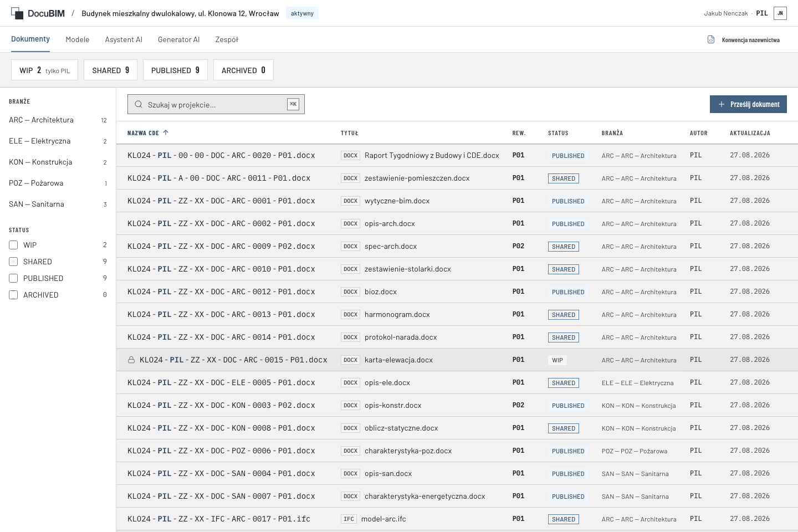This screenshot has height=532, width=798.
Task: Click the Prześlij dokument button
Action: tap(748, 104)
